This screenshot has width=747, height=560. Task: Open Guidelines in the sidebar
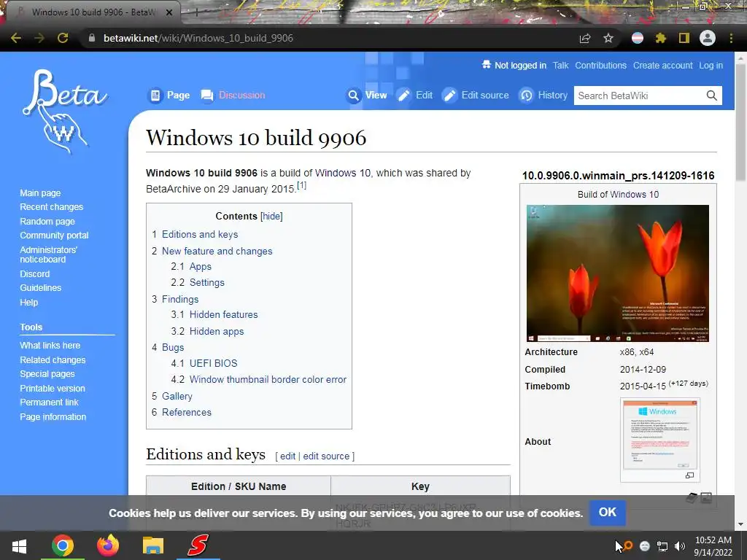[41, 287]
